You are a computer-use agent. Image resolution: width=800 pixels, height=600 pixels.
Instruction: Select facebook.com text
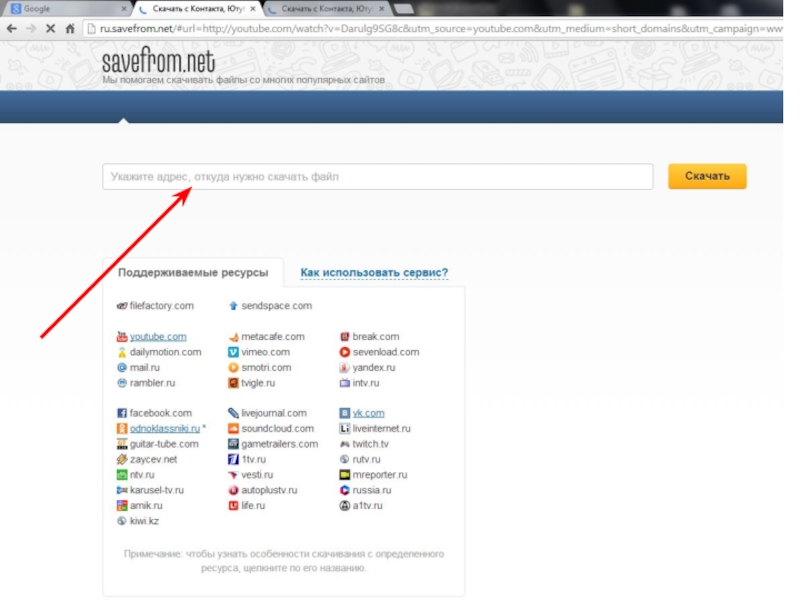pos(161,413)
